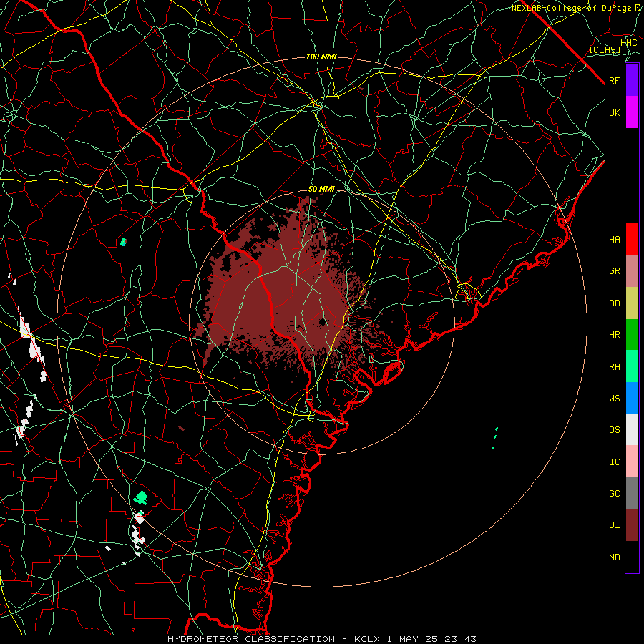
Task: Click the IC legend label
Action: pyautogui.click(x=615, y=462)
